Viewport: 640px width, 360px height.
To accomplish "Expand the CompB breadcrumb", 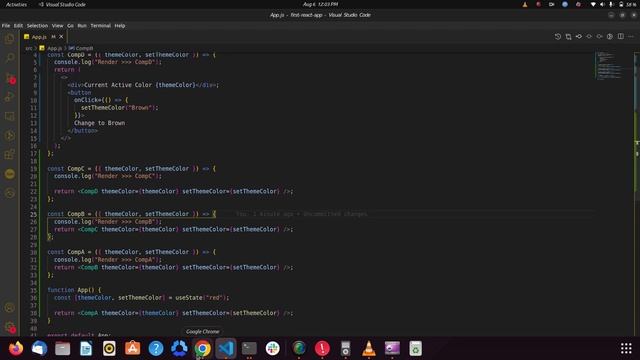I will click(81, 48).
